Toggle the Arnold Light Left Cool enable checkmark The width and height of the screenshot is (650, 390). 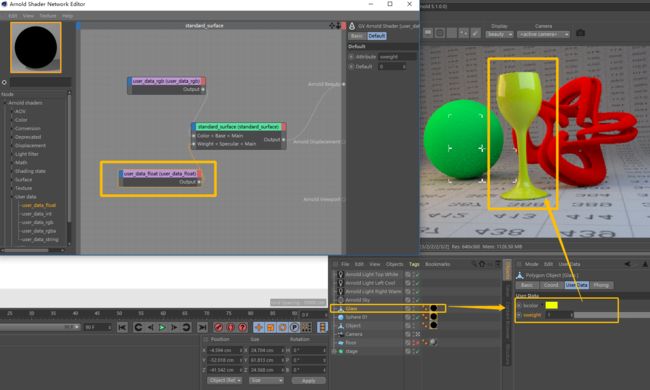point(417,283)
